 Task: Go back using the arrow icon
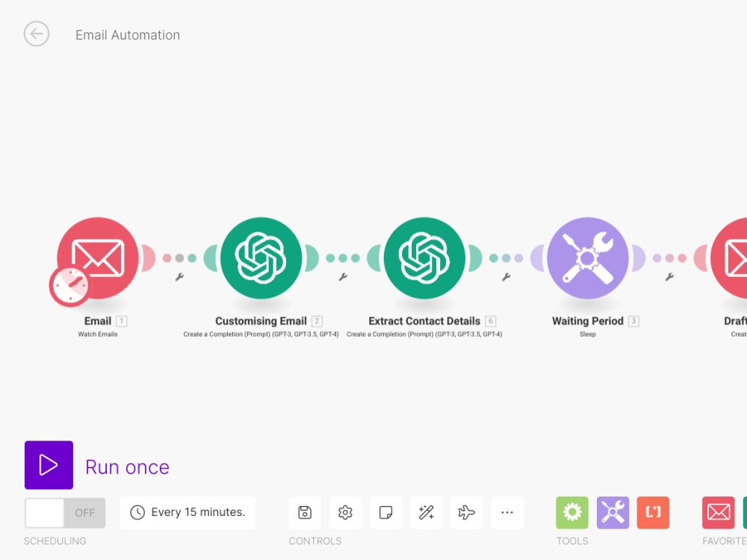(37, 34)
